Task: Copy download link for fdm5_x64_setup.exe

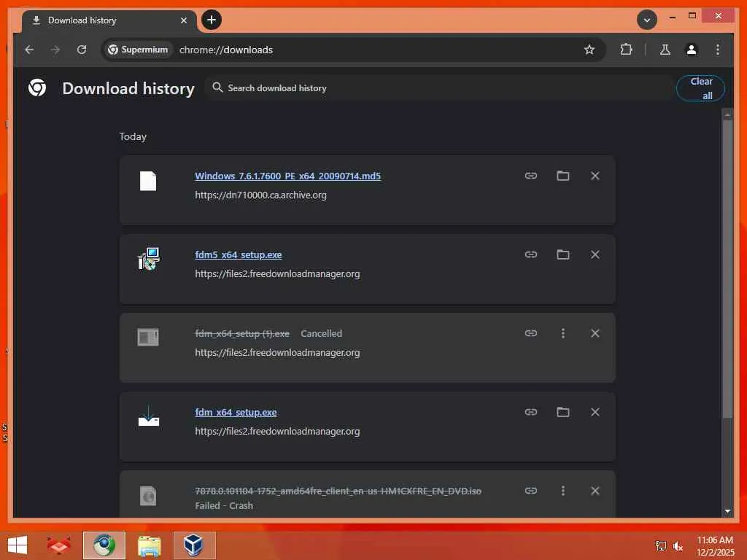Action: (x=531, y=254)
